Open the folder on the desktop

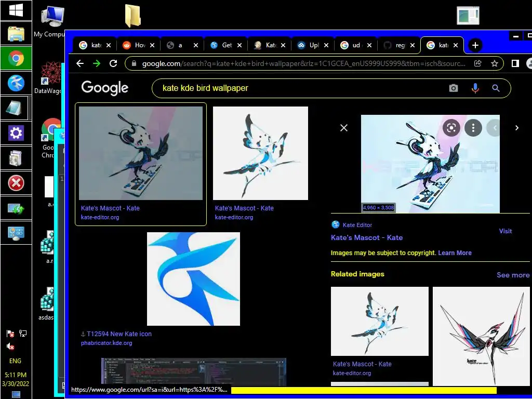pos(132,16)
